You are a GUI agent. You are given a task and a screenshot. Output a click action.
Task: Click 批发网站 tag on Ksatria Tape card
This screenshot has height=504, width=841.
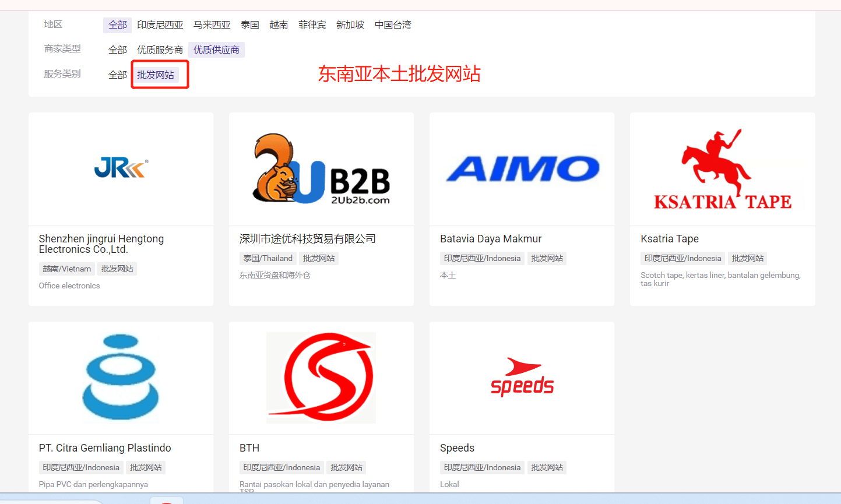[748, 259]
